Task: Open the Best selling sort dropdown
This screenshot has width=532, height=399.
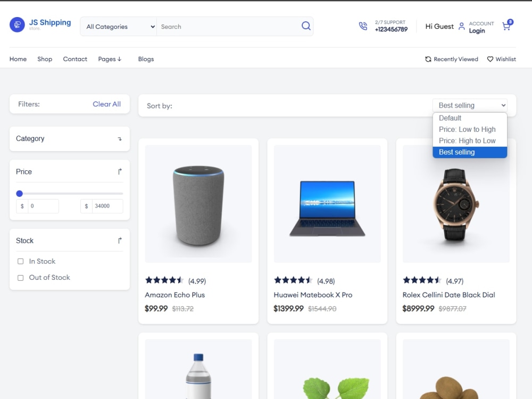Action: (470, 105)
